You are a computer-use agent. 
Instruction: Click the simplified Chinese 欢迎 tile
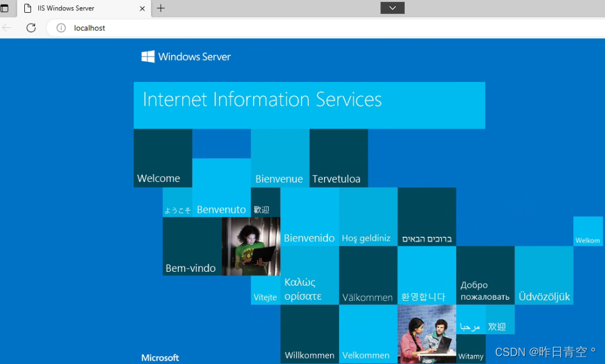pos(500,320)
